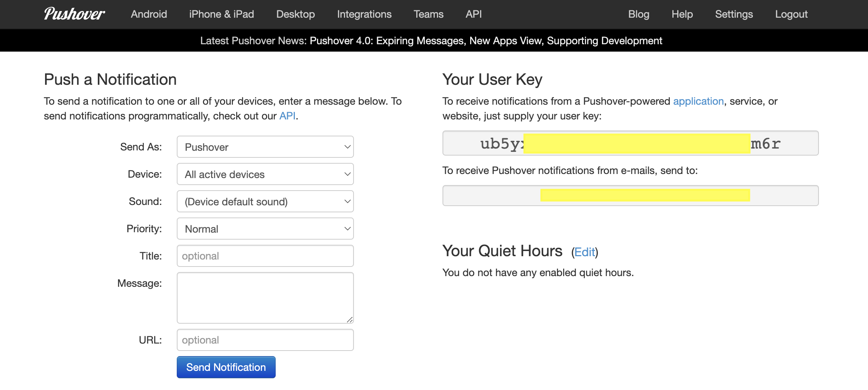Screen dimensions: 868x390
Task: Go to Teams in the navbar
Action: [x=428, y=14]
